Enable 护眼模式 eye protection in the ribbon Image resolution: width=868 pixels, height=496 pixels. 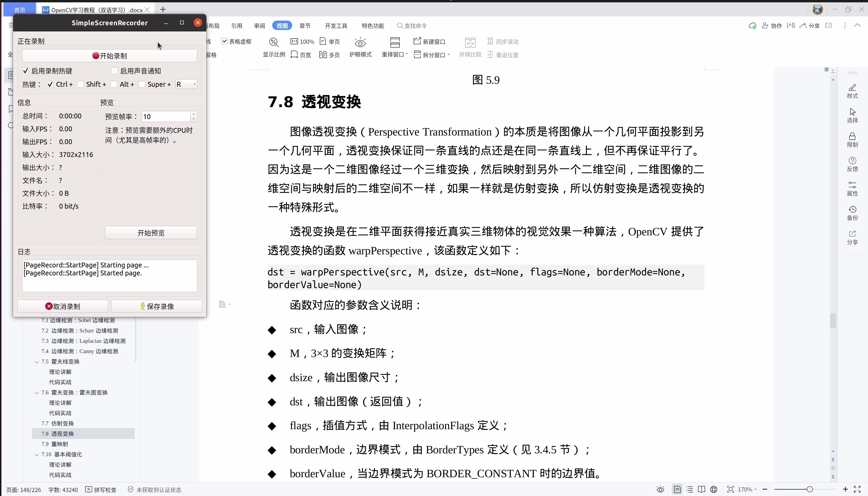360,47
